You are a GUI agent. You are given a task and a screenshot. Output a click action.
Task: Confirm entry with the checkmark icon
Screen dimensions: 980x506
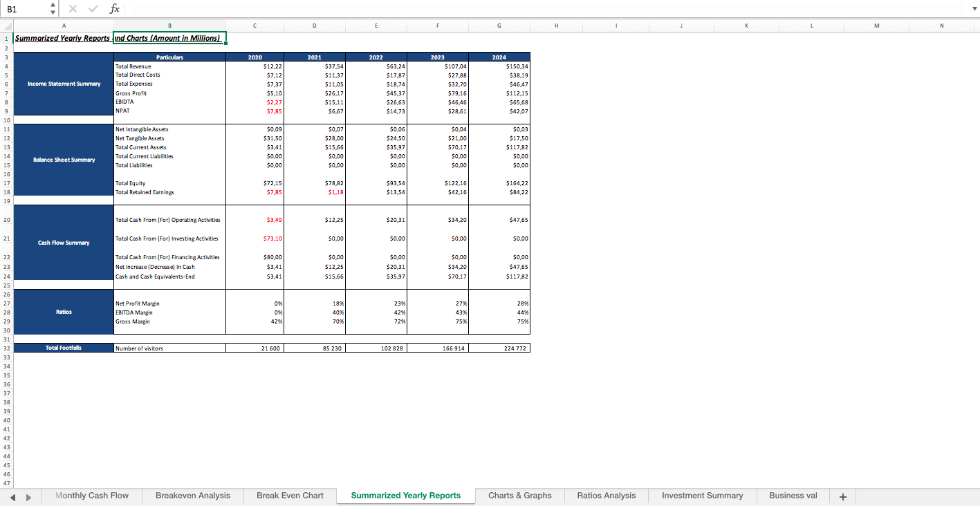93,9
